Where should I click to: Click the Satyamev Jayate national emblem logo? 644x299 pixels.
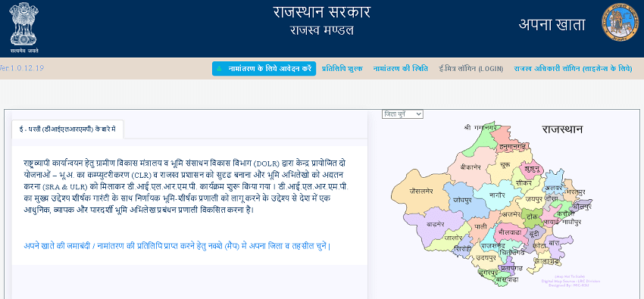[x=23, y=28]
